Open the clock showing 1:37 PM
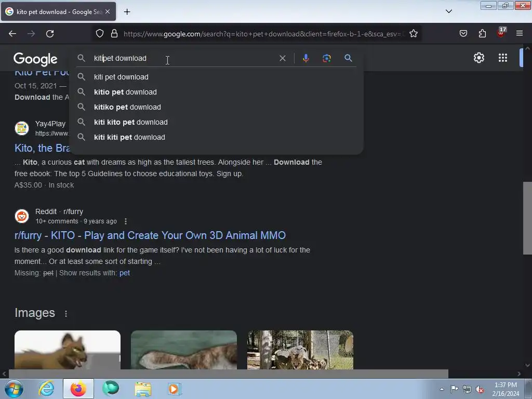 506,389
